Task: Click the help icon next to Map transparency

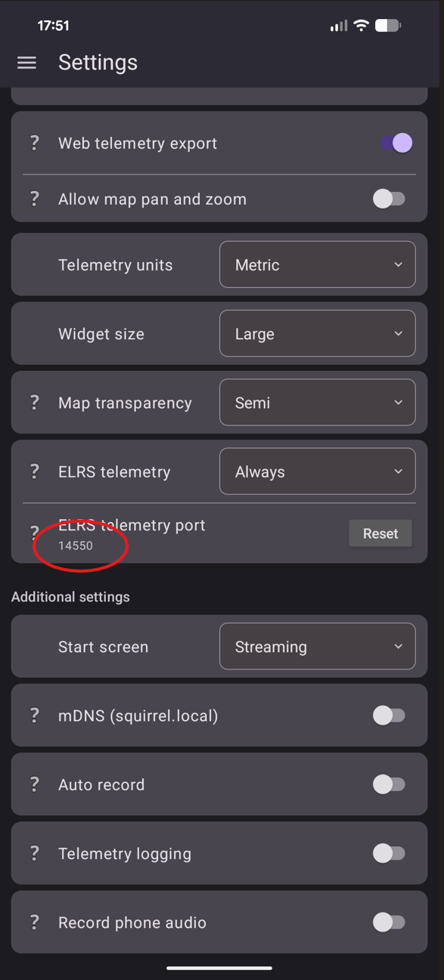Action: click(34, 403)
